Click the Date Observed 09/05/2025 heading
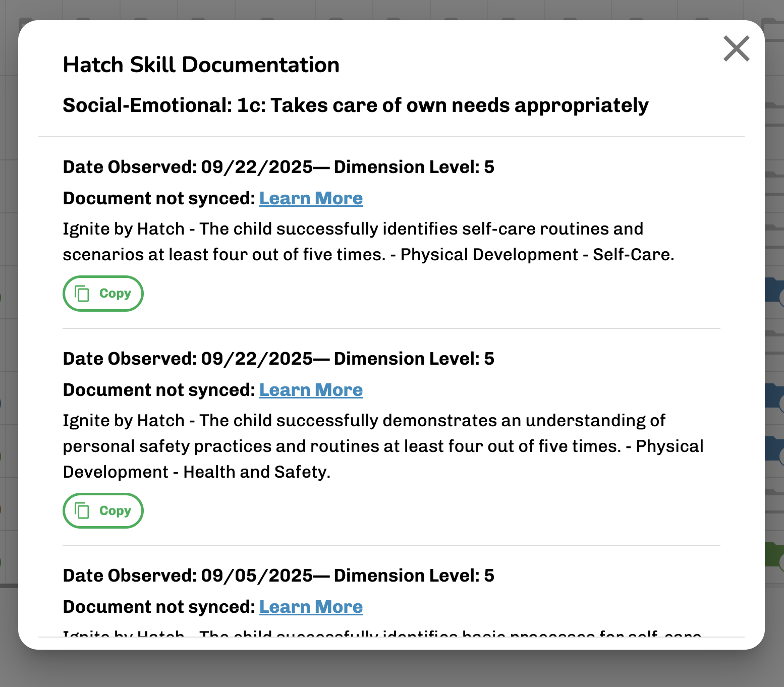The width and height of the screenshot is (784, 687). click(278, 575)
